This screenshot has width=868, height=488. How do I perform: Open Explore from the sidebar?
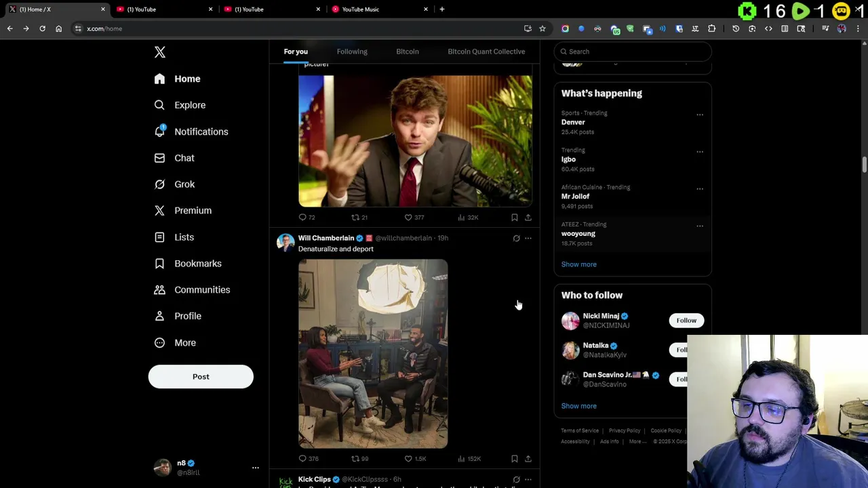coord(180,105)
